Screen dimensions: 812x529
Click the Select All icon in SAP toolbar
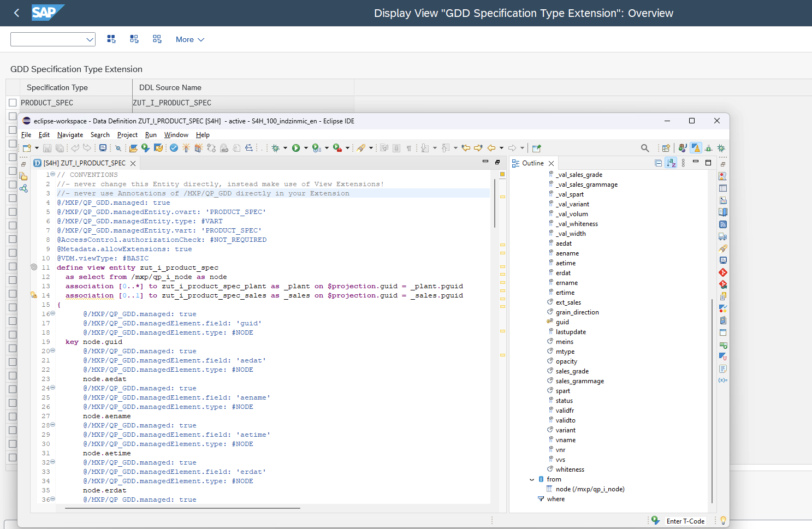(111, 39)
